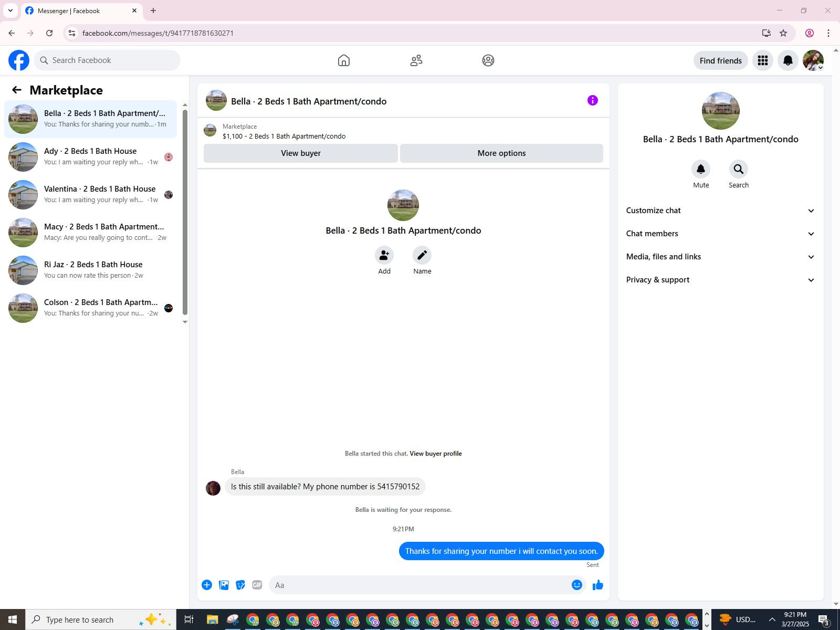Reload the page in browser toolbar
Image resolution: width=840 pixels, height=630 pixels.
click(x=49, y=33)
